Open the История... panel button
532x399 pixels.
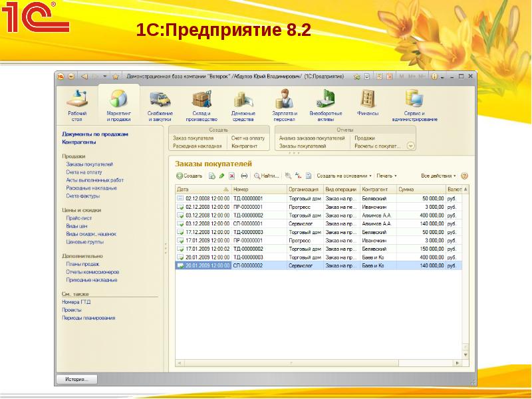coord(76,379)
